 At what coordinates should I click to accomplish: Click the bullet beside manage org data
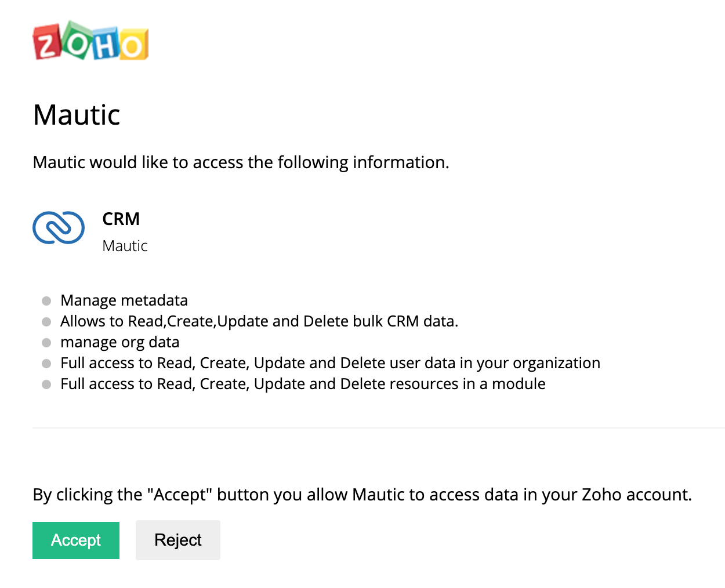(46, 342)
